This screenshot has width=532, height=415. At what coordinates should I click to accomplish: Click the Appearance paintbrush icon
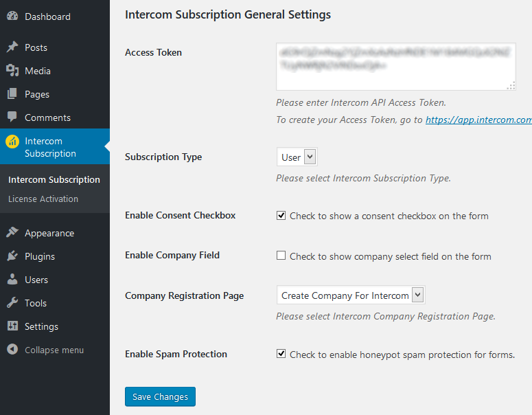pos(12,233)
